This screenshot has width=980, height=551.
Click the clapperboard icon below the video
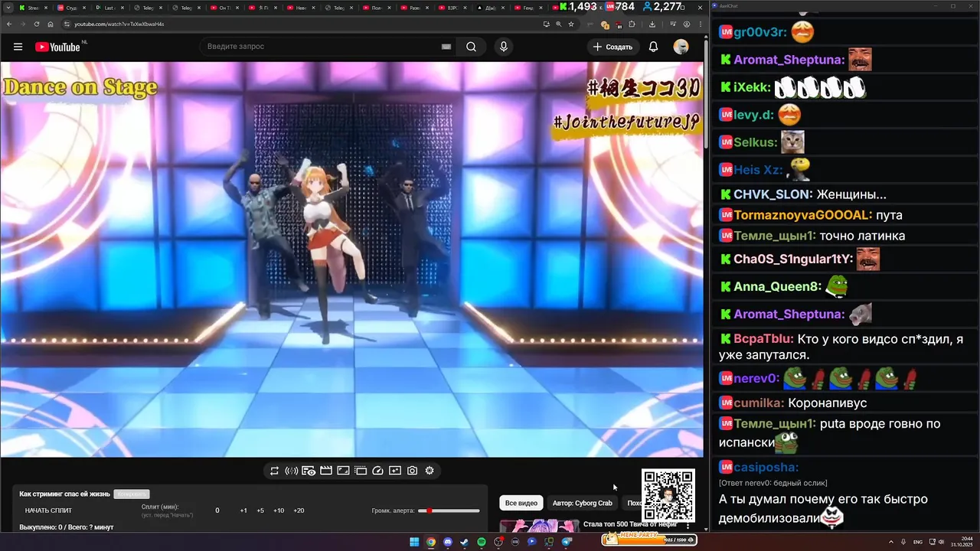[x=326, y=471]
